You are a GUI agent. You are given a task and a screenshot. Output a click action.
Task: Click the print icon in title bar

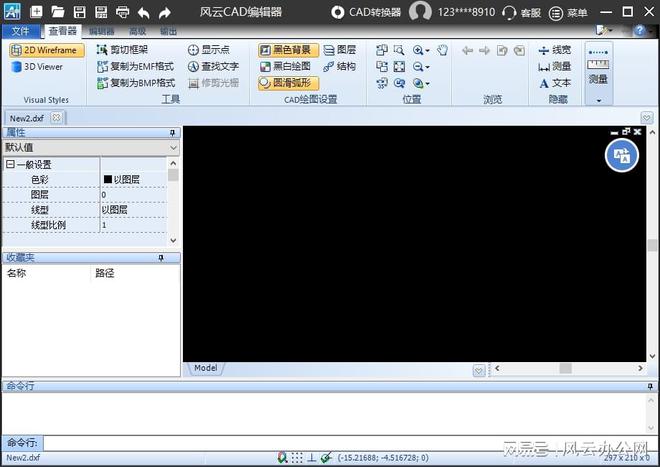point(122,13)
